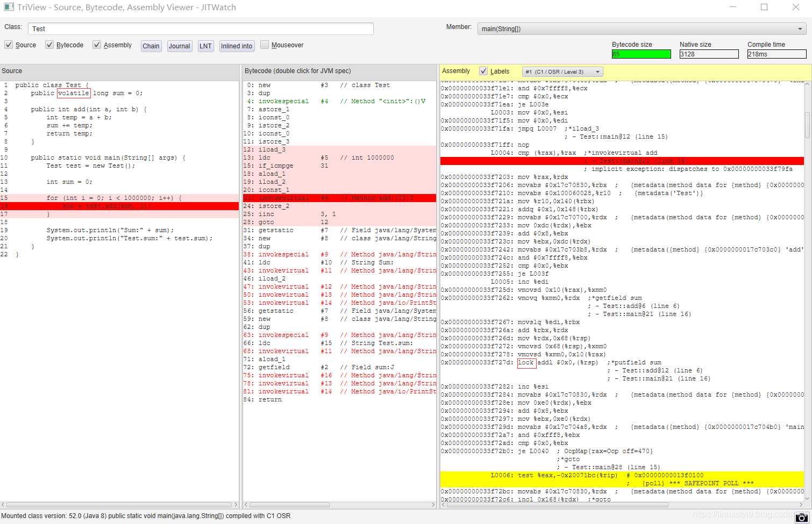812x524 pixels.
Task: Click the Chain button
Action: [151, 46]
